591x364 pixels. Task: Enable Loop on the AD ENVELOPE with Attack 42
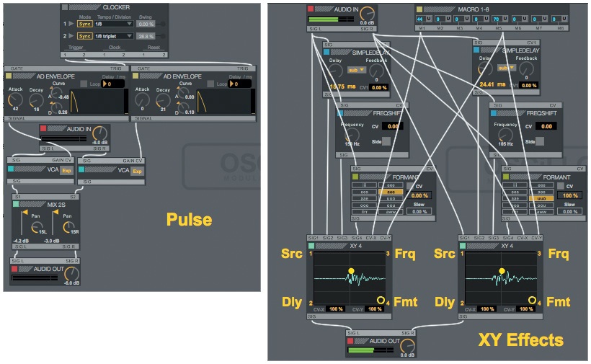84,84
